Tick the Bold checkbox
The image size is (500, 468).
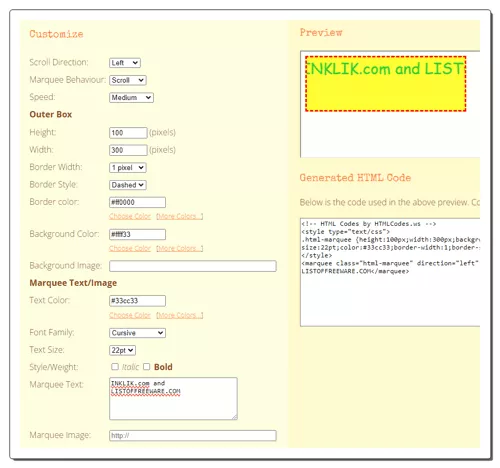[147, 367]
